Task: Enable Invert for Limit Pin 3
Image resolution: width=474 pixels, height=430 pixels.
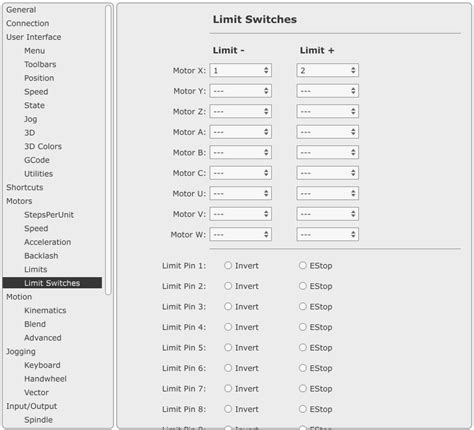Action: (x=228, y=306)
